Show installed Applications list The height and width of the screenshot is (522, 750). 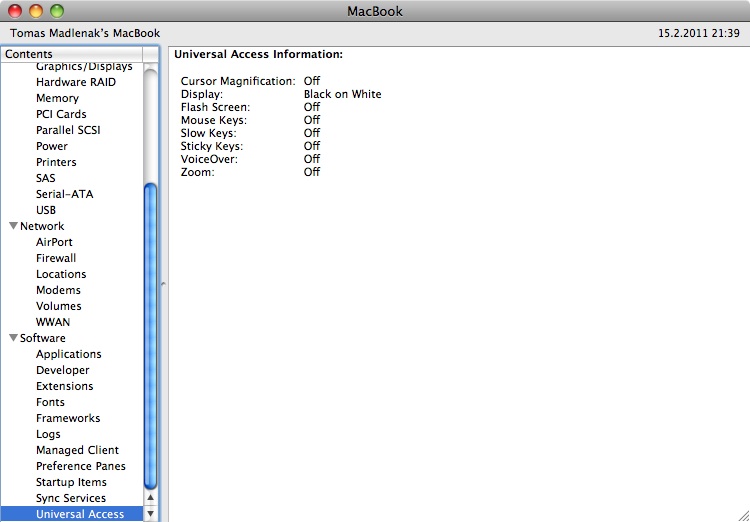coord(69,354)
